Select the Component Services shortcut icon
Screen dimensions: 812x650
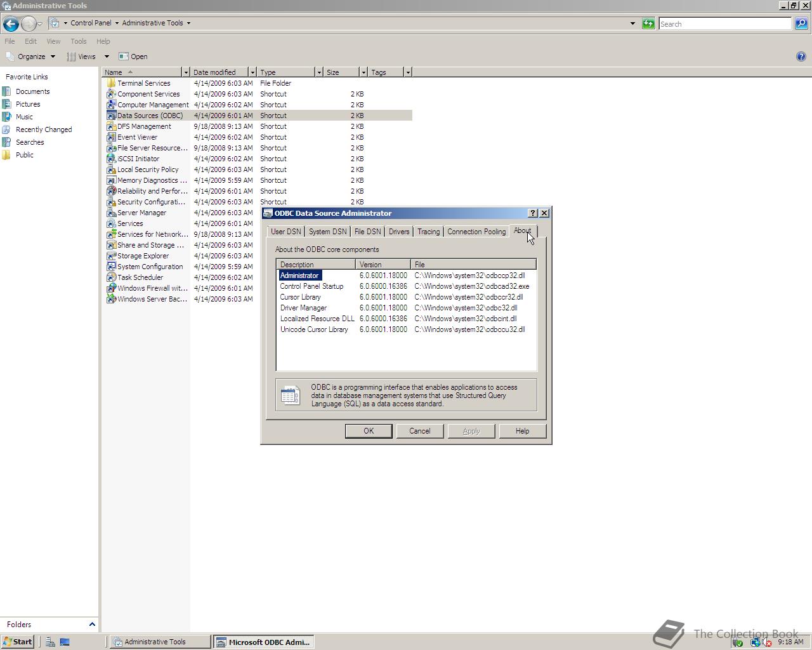click(111, 94)
